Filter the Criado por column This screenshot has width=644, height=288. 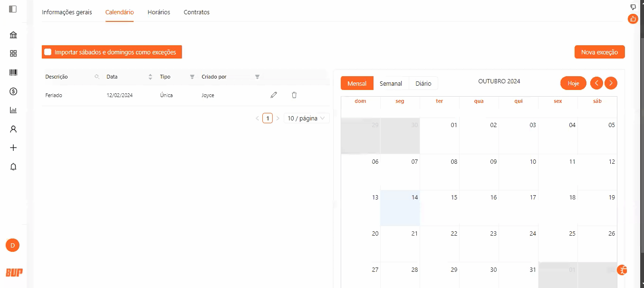[x=257, y=77]
